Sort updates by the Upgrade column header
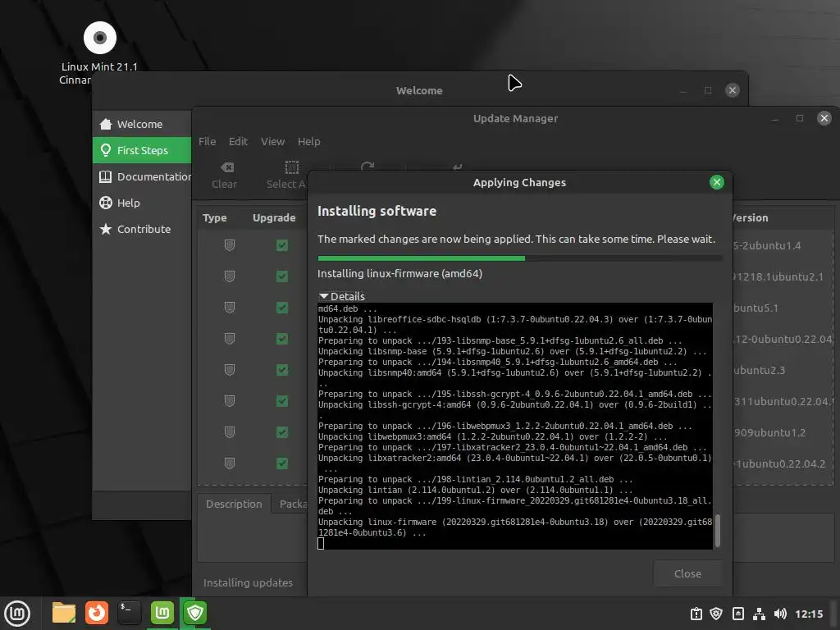This screenshot has height=630, width=840. 274,218
